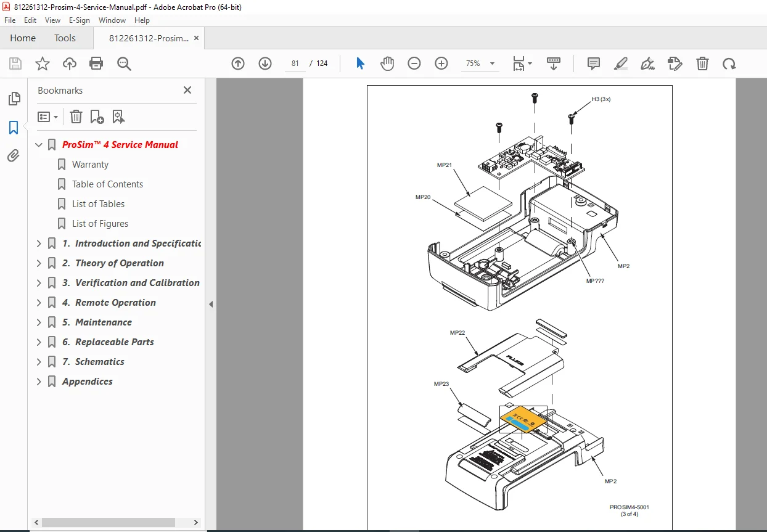Jump to Warranty bookmark
Screen dimensions: 767x532
(90, 165)
